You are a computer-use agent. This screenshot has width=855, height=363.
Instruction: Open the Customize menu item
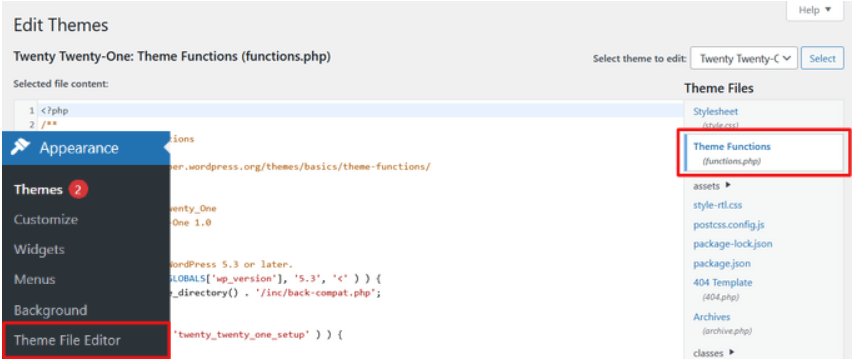click(x=46, y=220)
